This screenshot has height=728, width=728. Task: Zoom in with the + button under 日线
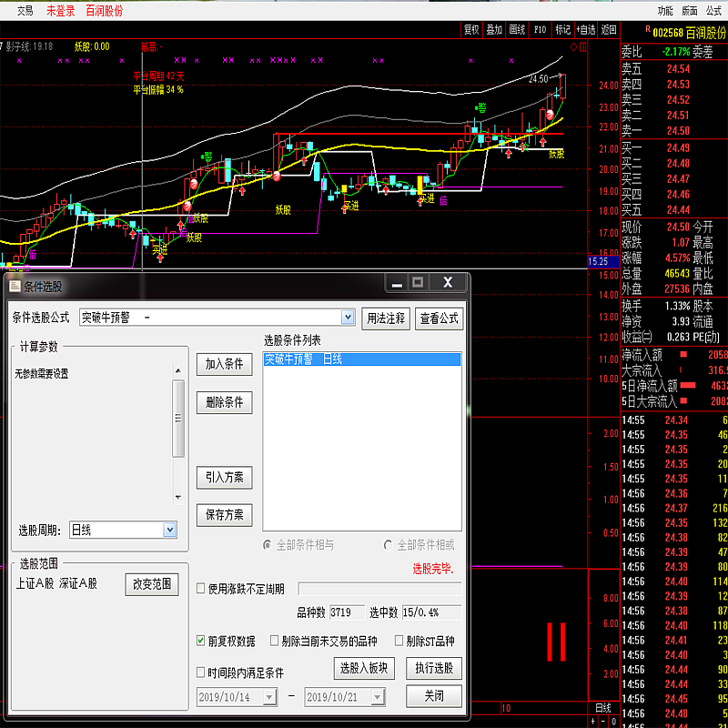click(593, 722)
